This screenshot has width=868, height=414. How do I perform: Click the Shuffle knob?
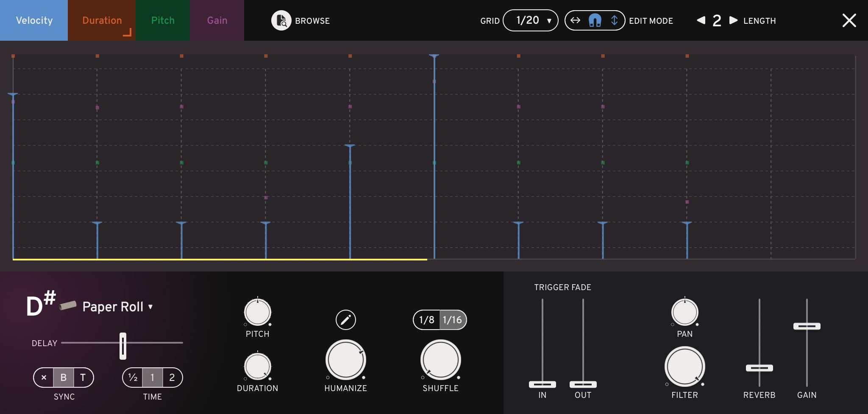440,360
